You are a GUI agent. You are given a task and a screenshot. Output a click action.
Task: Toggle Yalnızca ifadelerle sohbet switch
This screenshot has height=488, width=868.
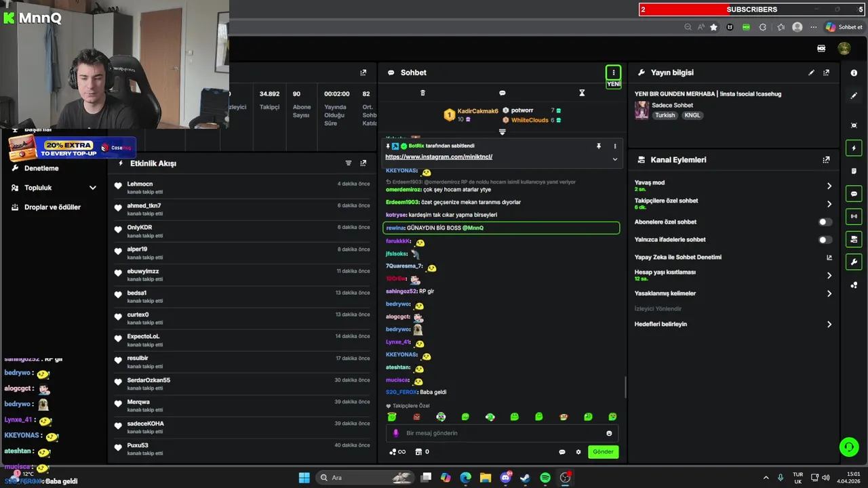825,239
